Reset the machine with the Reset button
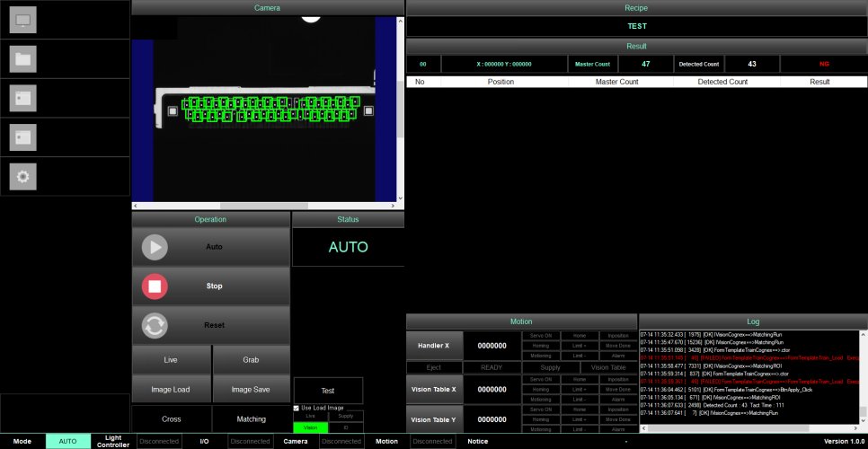868x449 pixels. click(210, 325)
